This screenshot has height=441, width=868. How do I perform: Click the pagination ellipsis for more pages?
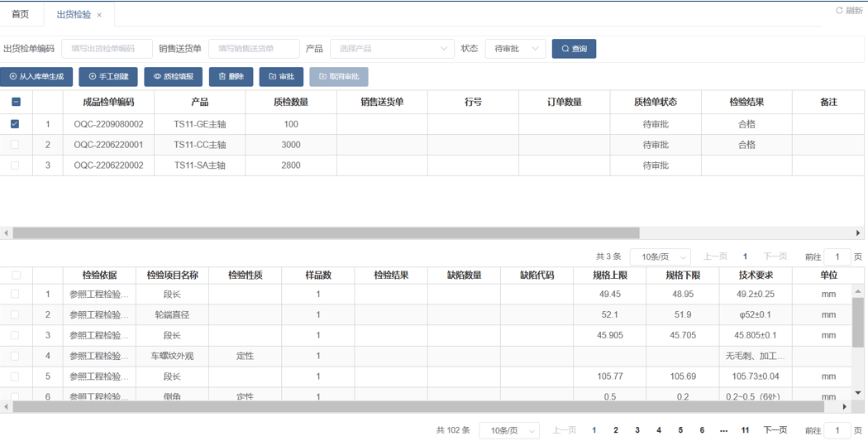[723, 430]
